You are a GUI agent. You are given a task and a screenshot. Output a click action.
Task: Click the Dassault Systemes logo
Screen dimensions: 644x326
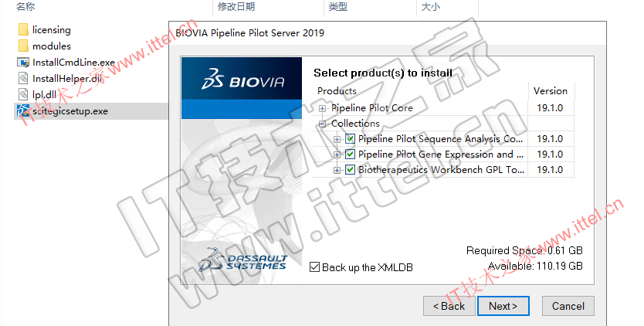[242, 260]
